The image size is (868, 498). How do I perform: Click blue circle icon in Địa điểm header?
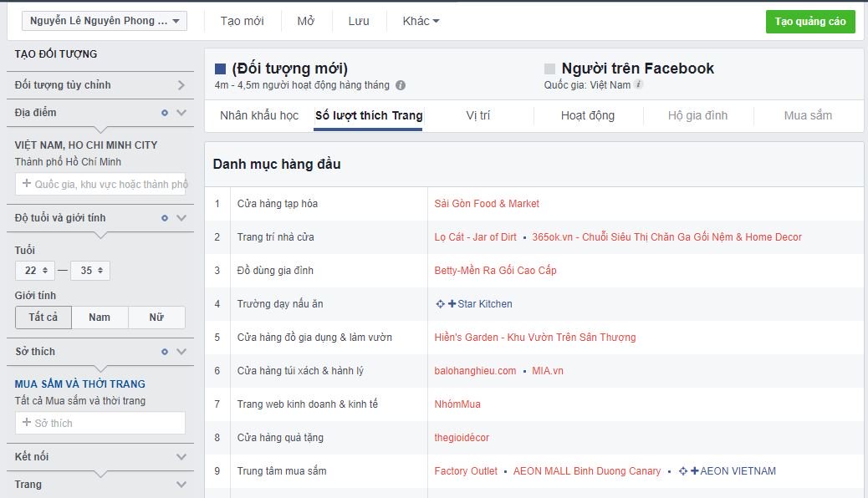(165, 113)
